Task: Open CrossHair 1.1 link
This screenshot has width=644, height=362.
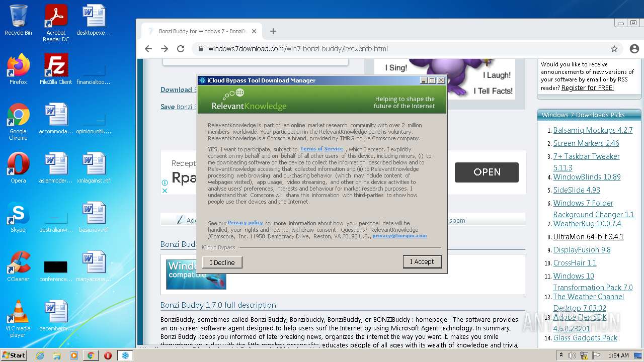Action: (x=575, y=263)
